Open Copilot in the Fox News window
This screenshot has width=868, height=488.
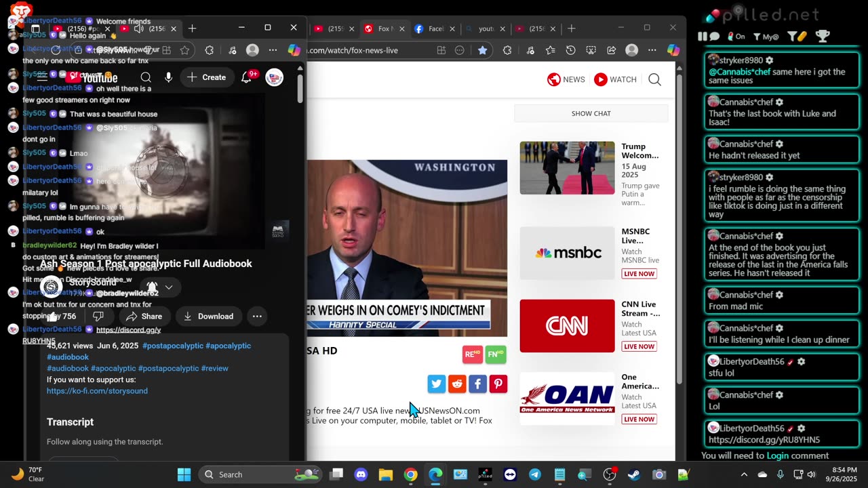673,50
